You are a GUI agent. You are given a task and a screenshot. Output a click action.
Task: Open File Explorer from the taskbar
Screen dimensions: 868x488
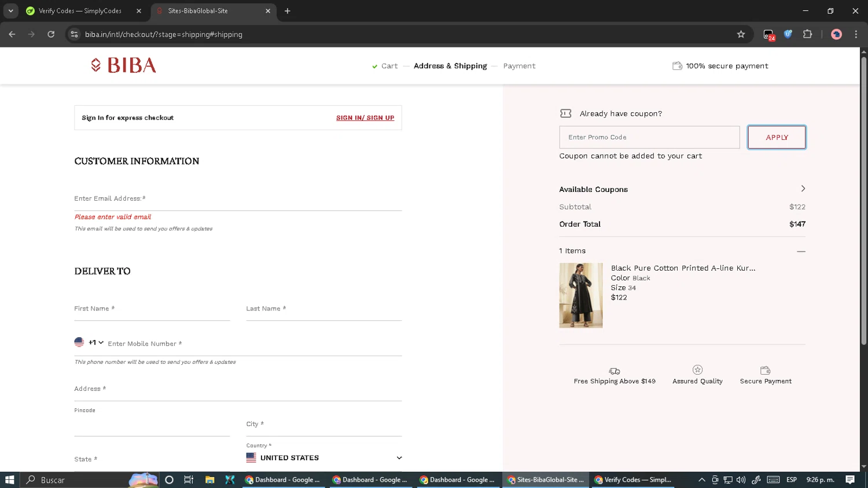pyautogui.click(x=209, y=480)
